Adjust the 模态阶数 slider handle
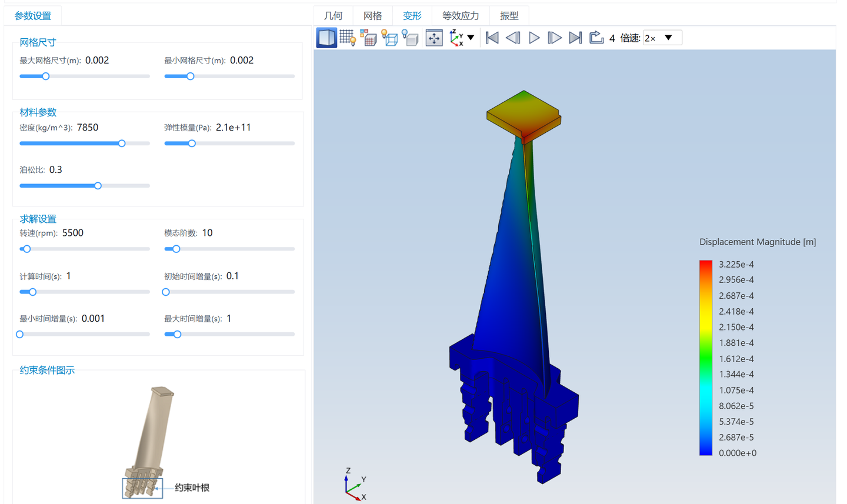 point(176,249)
